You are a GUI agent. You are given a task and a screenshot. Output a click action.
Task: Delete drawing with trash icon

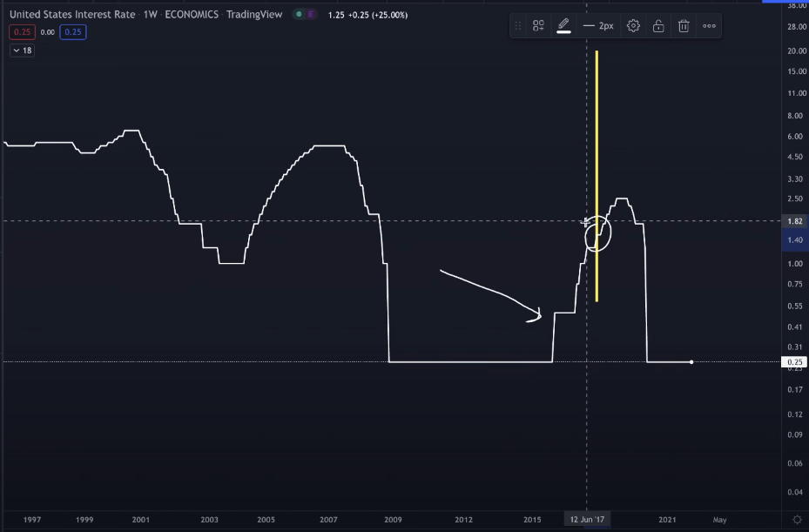(684, 26)
